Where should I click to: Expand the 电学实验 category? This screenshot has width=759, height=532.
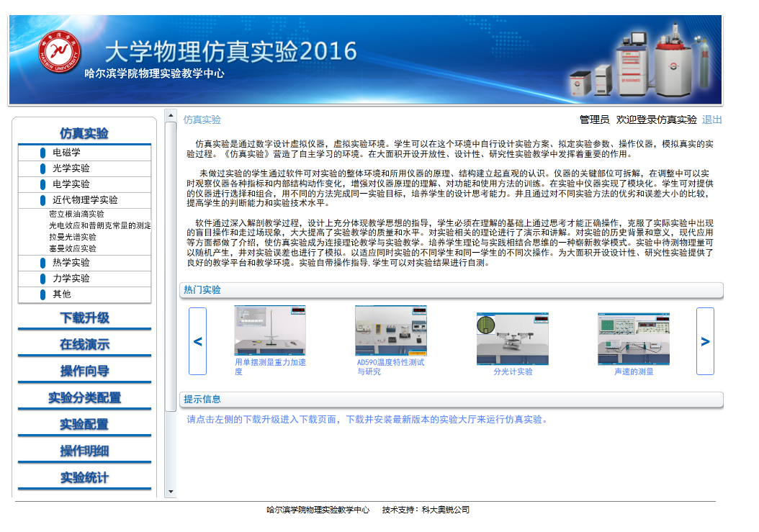point(71,184)
